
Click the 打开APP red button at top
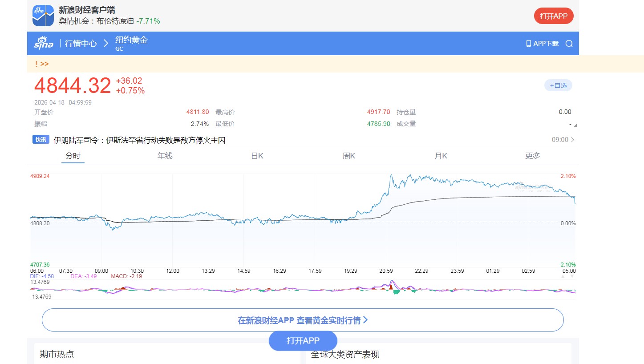click(x=554, y=15)
